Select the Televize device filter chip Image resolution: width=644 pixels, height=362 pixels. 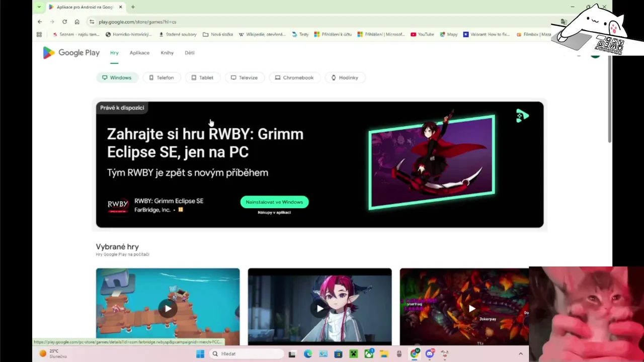[244, 77]
